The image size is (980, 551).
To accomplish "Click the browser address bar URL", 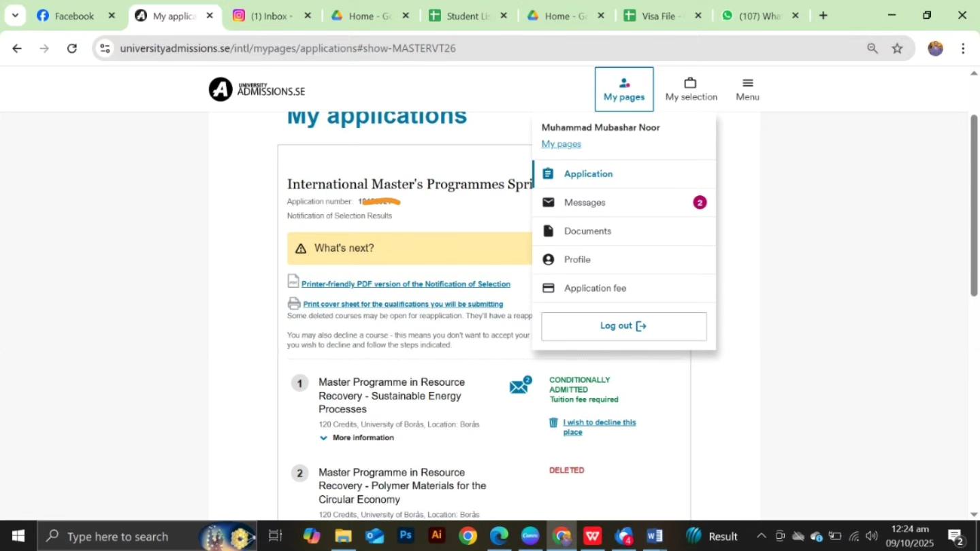I will click(288, 48).
